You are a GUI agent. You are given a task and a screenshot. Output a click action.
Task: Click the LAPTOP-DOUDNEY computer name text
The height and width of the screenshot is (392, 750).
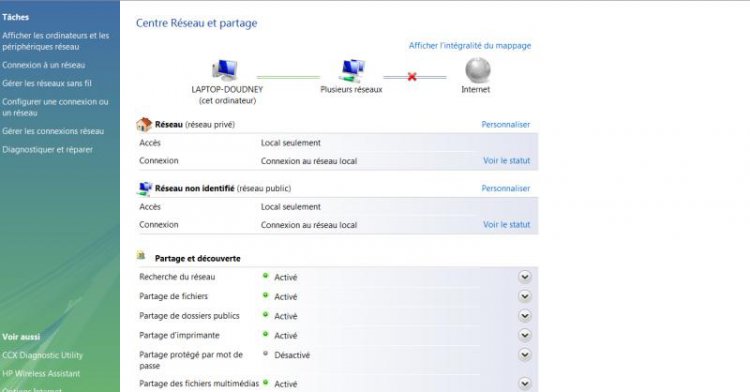[x=227, y=89]
